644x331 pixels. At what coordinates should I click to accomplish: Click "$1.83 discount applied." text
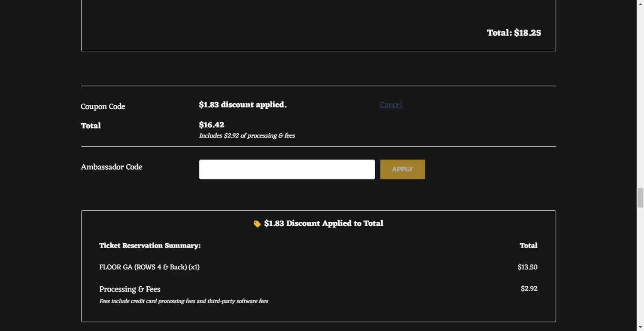243,105
